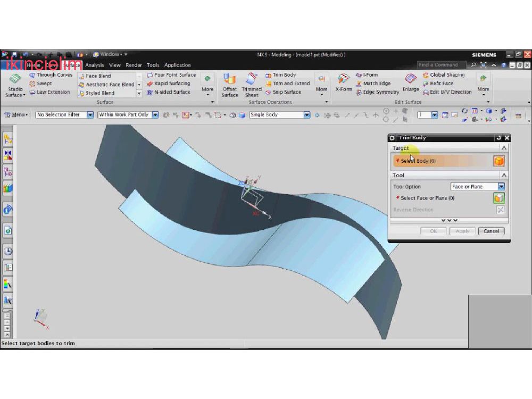The image size is (532, 399).
Task: Close the Trim Body dialog
Action: (x=507, y=138)
